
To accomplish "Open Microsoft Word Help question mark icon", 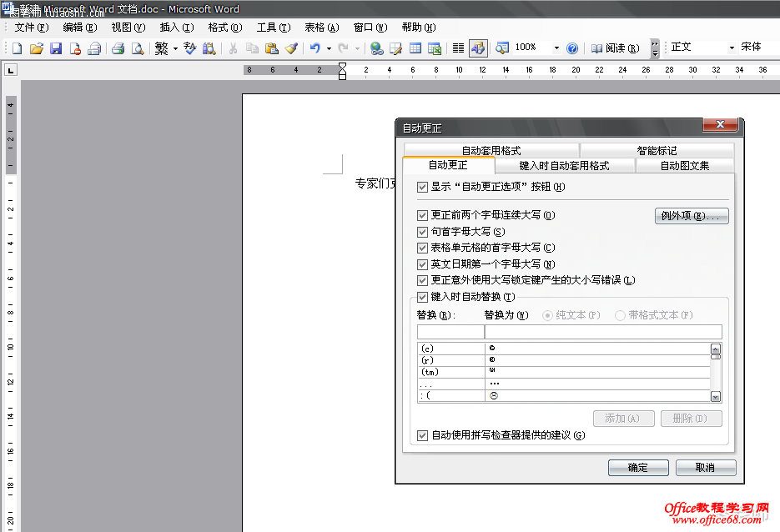I will coord(572,48).
